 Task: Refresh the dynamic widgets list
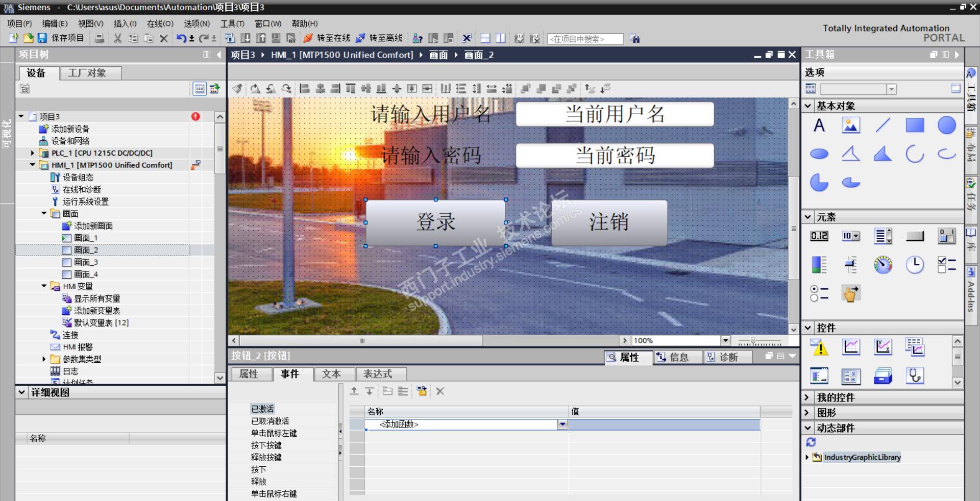point(811,442)
